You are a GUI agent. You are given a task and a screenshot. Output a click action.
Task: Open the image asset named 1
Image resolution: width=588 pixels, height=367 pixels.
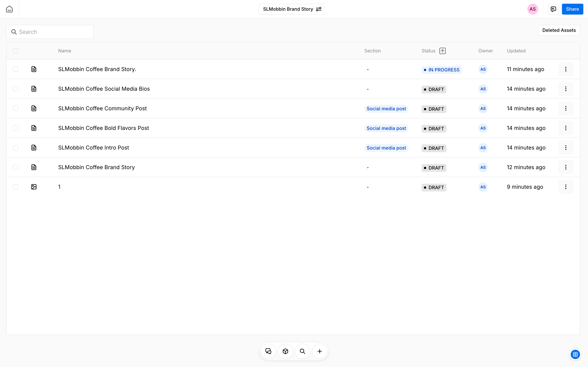pos(59,187)
